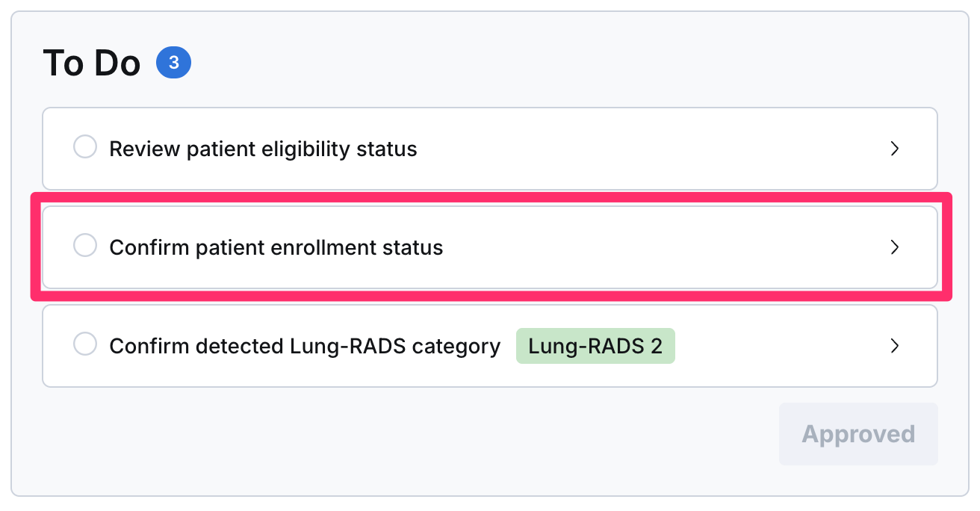Open the Review patient eligibility status text
Screen dimensions: 980x511
click(x=263, y=149)
